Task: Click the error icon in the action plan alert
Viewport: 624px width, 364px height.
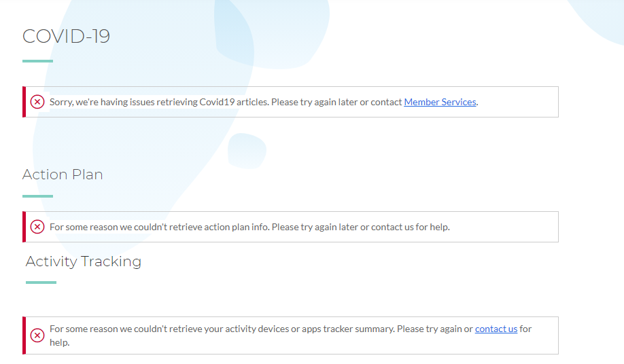Action: pyautogui.click(x=37, y=227)
